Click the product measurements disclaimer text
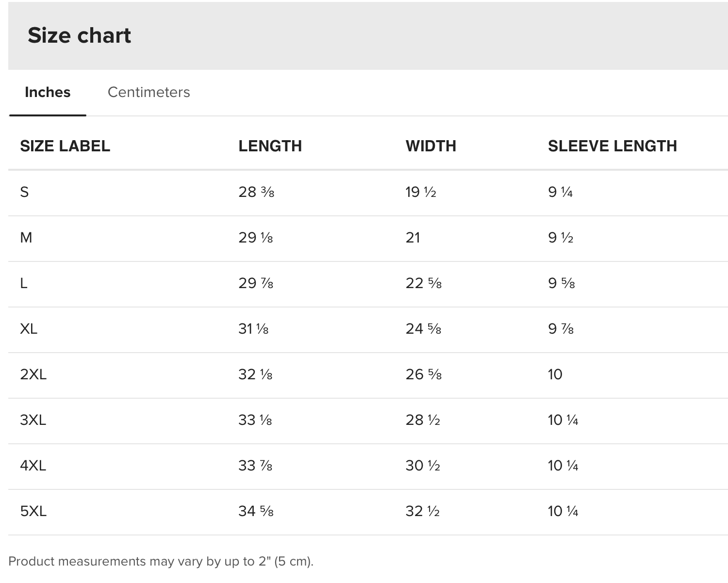 pos(161,561)
